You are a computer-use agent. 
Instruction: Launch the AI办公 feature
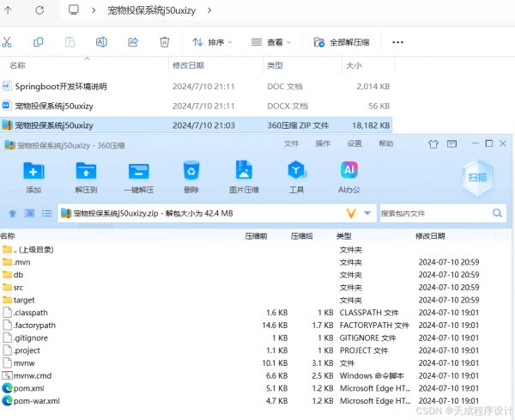coord(349,172)
